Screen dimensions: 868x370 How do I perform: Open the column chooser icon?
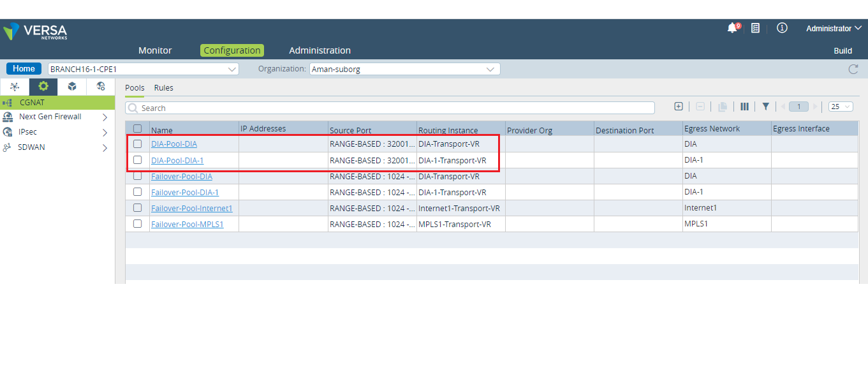click(x=744, y=107)
